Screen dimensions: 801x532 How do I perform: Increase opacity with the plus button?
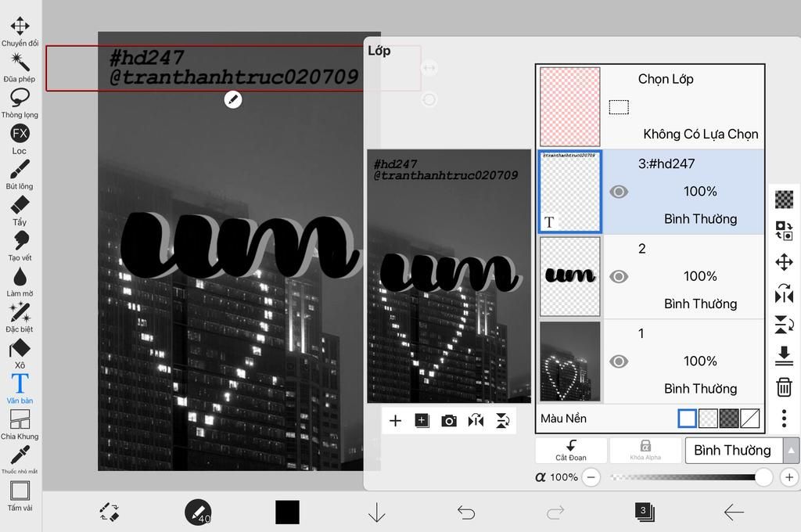[789, 477]
